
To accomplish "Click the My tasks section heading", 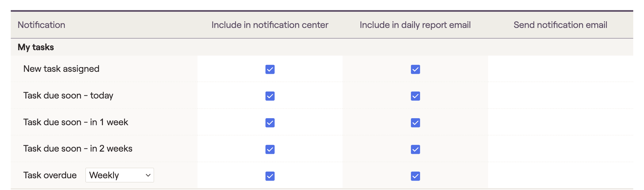I will point(36,47).
